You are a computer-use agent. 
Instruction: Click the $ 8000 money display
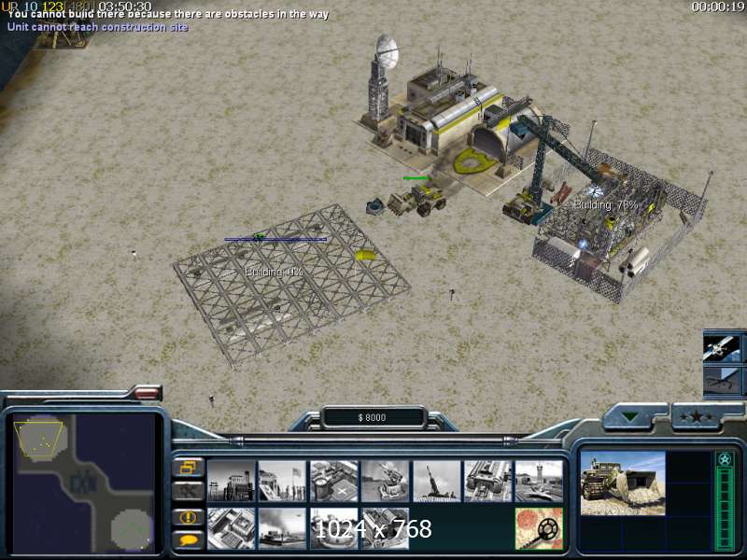372,417
